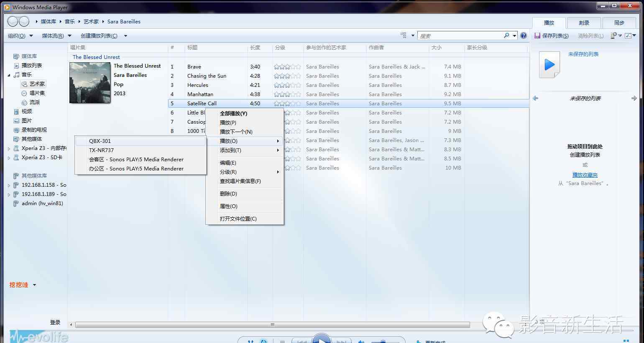Screen dimensions: 644x343
Task: Open the view options icon beside search
Action: 404,36
